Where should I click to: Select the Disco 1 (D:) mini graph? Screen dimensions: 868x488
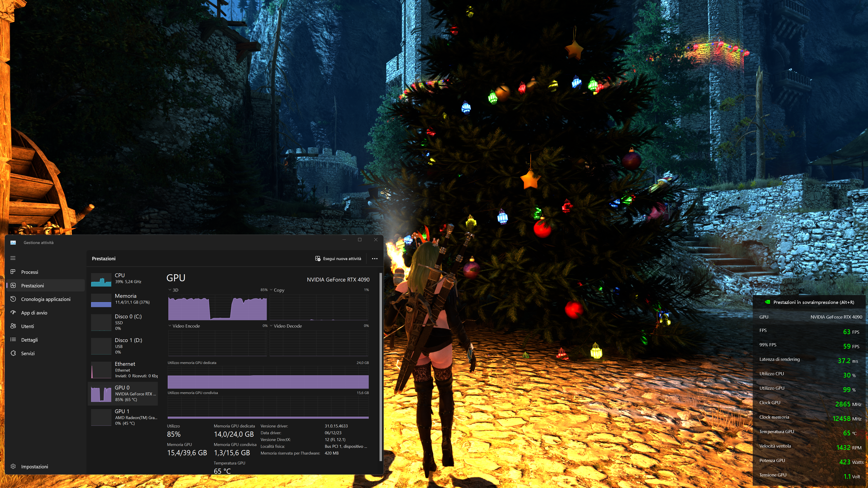101,346
